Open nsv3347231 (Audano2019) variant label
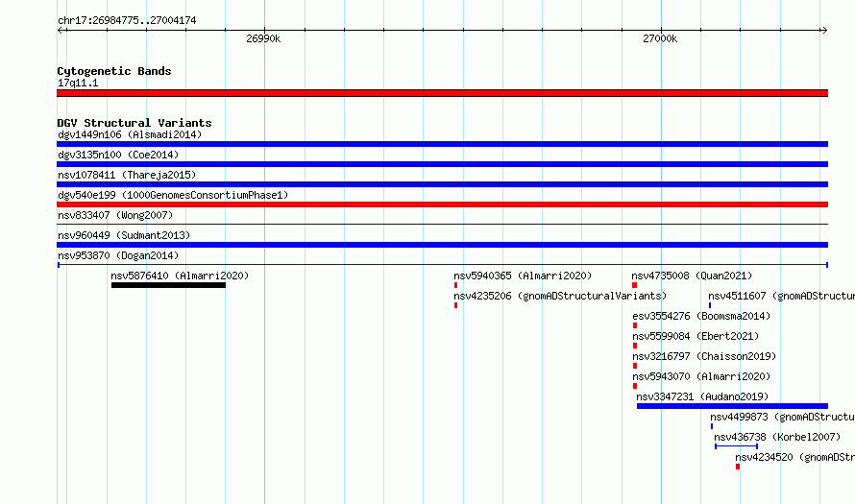 pyautogui.click(x=702, y=396)
